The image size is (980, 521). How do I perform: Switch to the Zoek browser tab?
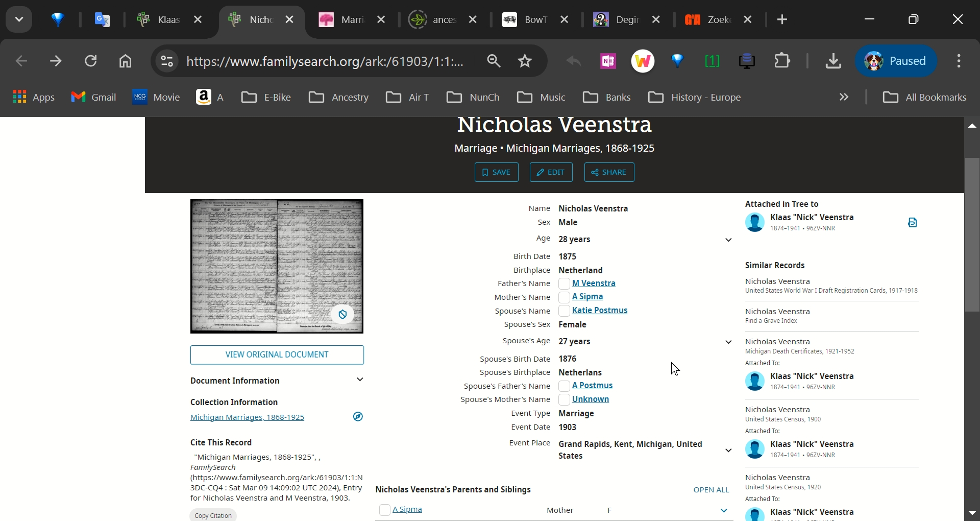pyautogui.click(x=720, y=20)
